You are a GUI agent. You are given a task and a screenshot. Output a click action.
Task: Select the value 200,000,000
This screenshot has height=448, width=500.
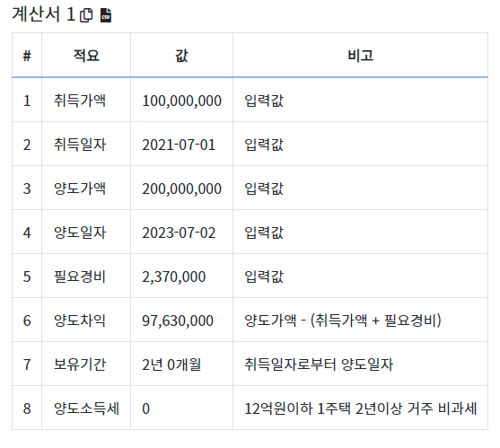click(181, 189)
